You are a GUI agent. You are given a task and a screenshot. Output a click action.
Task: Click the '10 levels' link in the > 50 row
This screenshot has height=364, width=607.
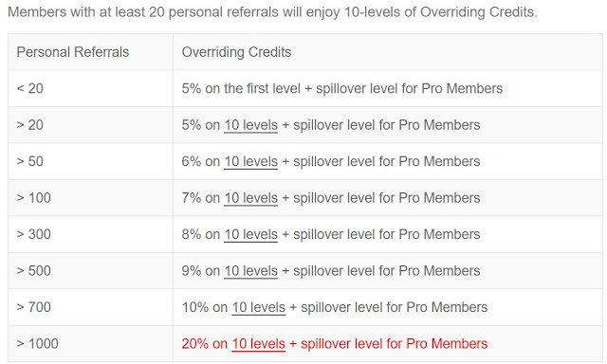(x=250, y=161)
